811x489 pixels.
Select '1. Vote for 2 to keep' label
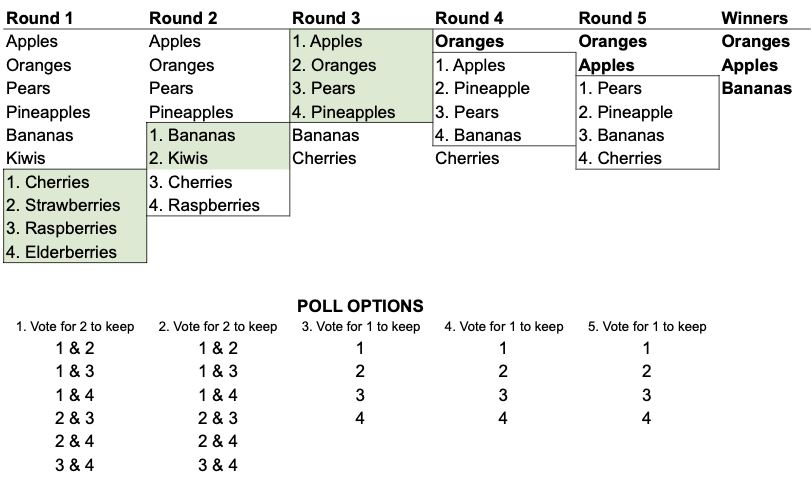[x=75, y=327]
